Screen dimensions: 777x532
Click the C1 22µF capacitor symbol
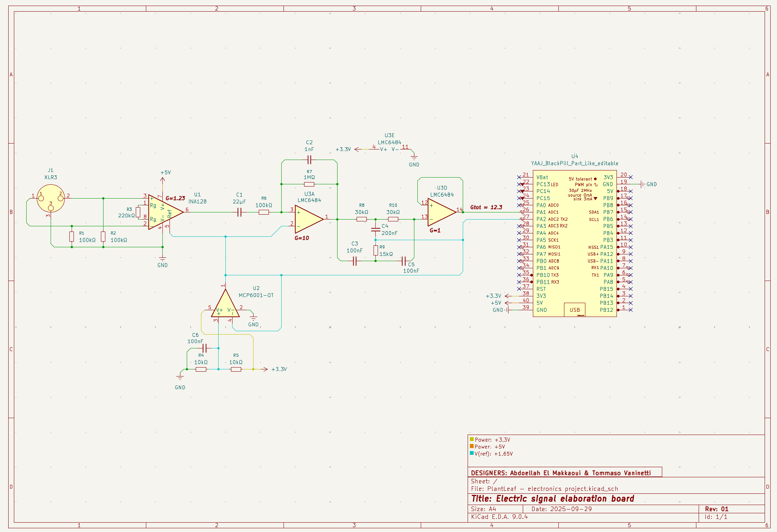(240, 212)
